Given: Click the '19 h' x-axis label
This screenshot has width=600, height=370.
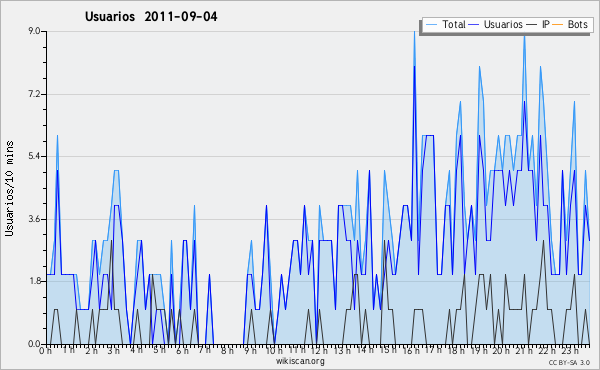Looking at the screenshot, I should pos(479,350).
